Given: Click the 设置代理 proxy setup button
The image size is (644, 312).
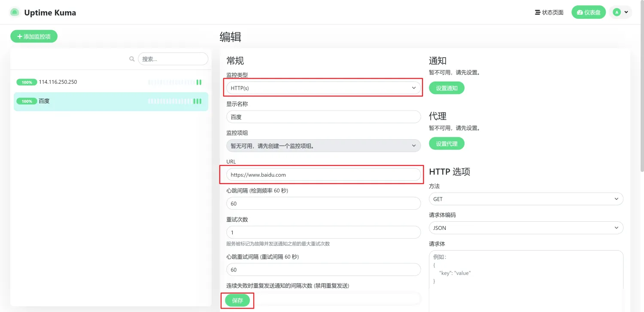Looking at the screenshot, I should (x=447, y=144).
